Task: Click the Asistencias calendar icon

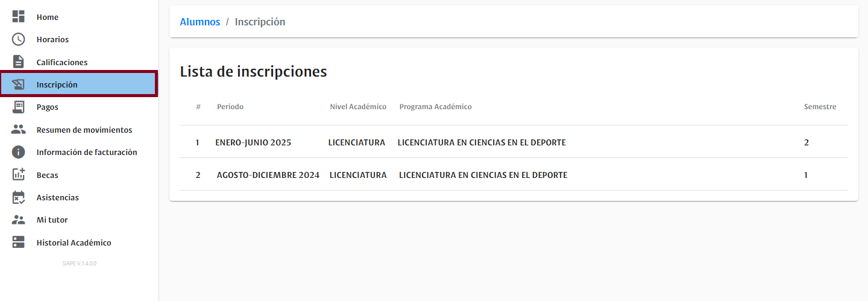Action: point(19,197)
